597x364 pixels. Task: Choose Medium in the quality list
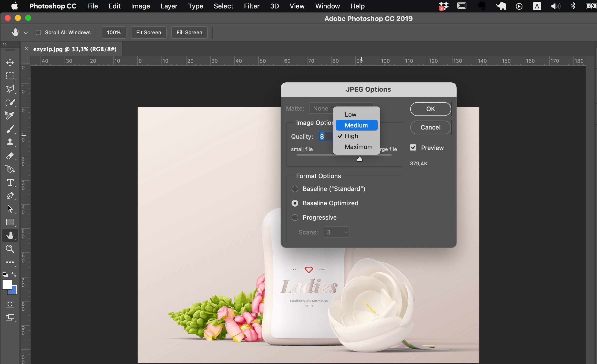[x=357, y=125]
